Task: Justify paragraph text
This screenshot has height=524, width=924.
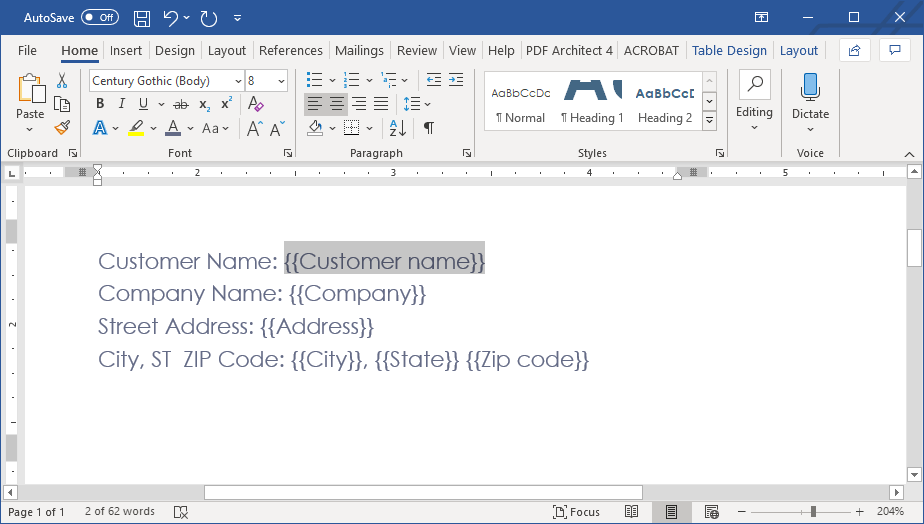Action: click(381, 104)
